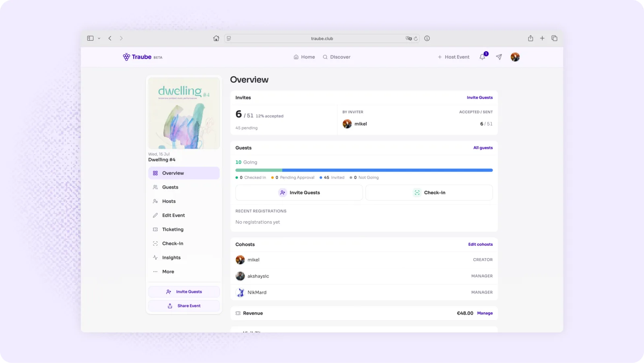644x363 pixels.
Task: Click the Revenue ticket icon
Action: (x=238, y=313)
